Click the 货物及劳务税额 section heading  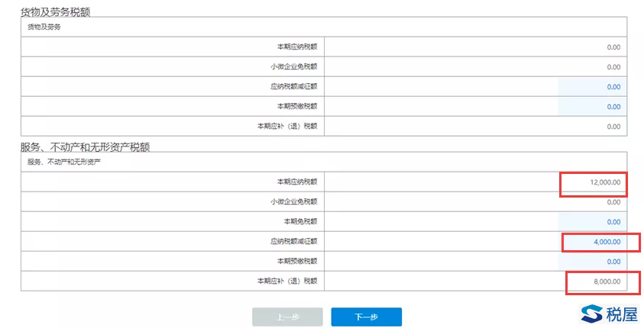pyautogui.click(x=56, y=12)
